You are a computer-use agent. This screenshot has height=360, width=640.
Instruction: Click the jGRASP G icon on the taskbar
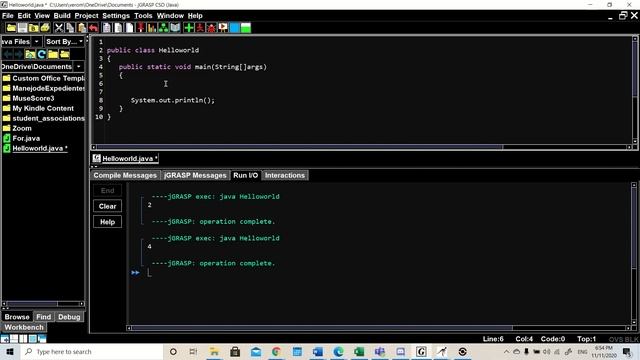click(x=421, y=351)
